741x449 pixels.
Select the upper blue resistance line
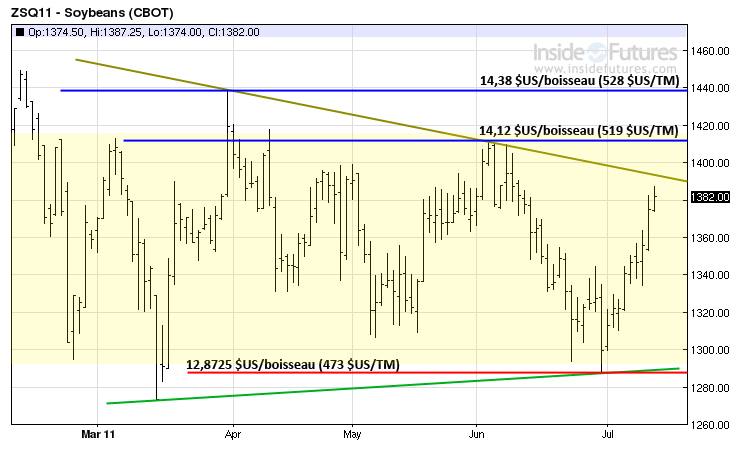tap(300, 90)
